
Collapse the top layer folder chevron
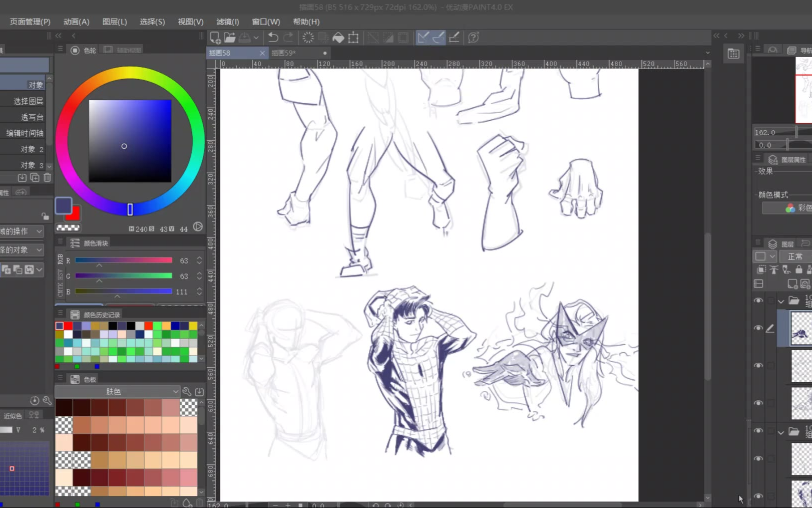coord(781,301)
